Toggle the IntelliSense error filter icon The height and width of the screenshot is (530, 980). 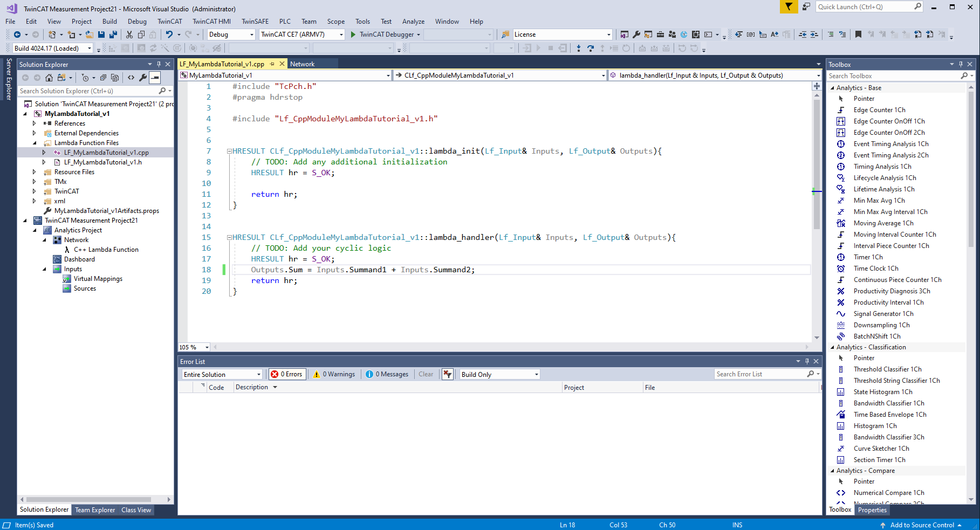(447, 374)
